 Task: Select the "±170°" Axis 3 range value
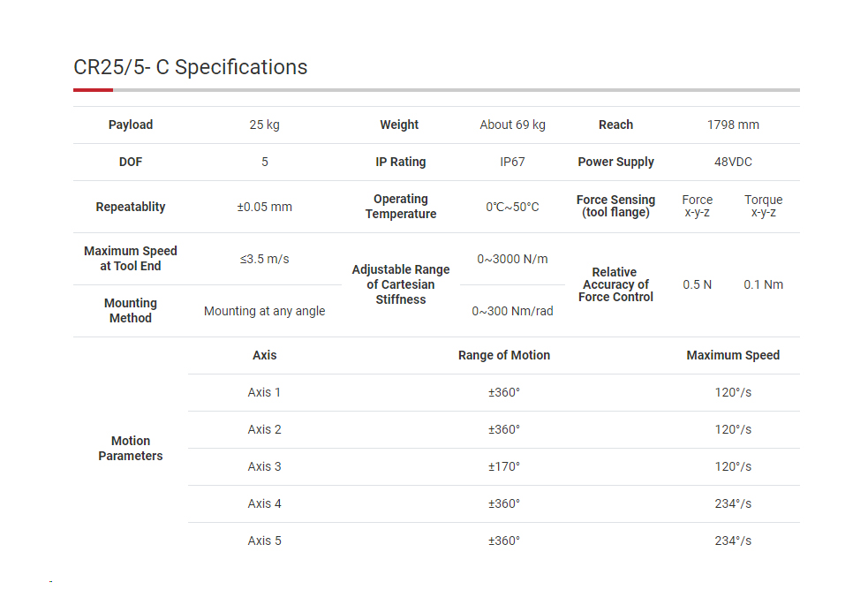point(503,467)
